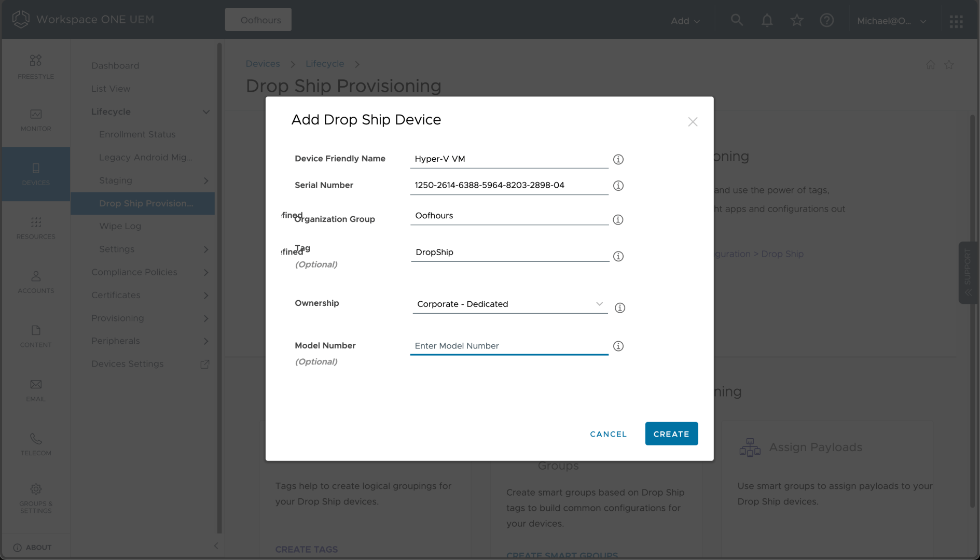Close the Add Drop Ship Device dialog
This screenshot has height=560, width=980.
coord(692,122)
